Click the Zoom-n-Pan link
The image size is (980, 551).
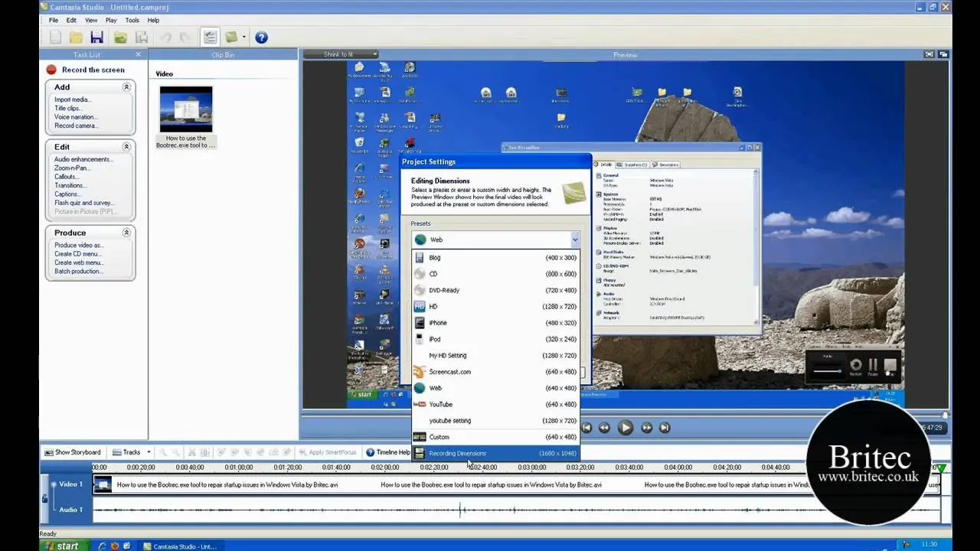[72, 168]
